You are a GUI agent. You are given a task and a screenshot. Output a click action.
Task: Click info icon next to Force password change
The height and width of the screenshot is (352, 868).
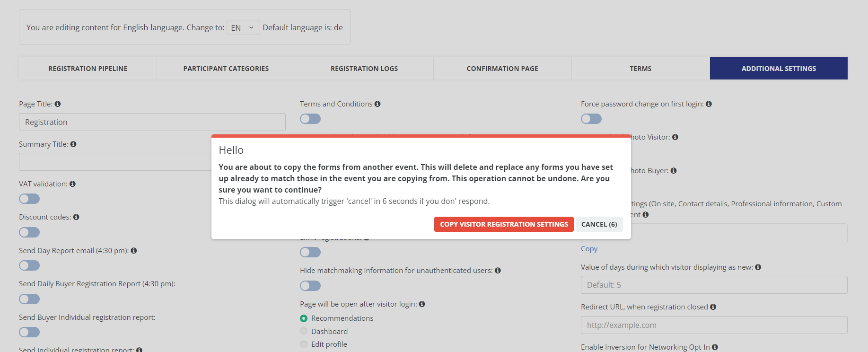pyautogui.click(x=709, y=104)
